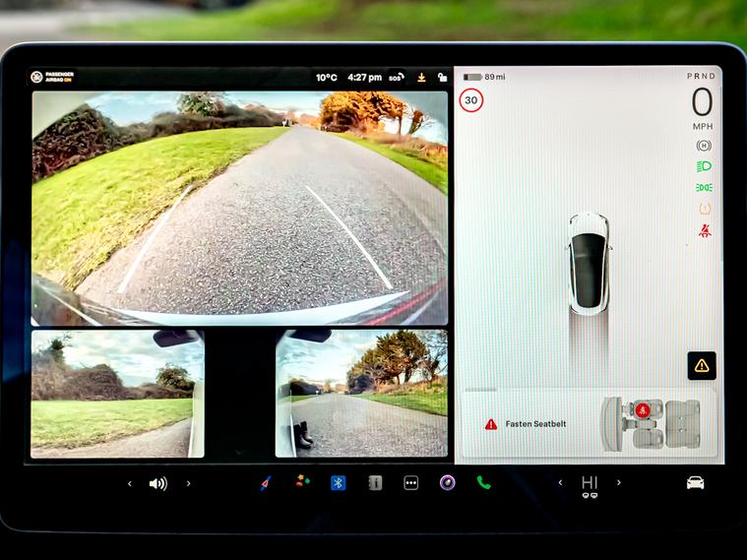
Task: Increase volume with the right chevron
Action: coord(188,483)
